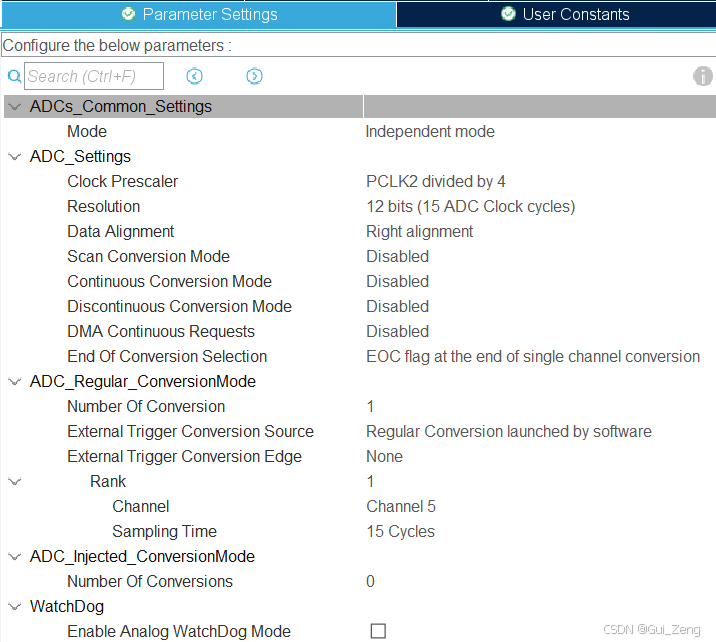716x642 pixels.
Task: Click the Parameter Settings green check icon
Action: point(128,14)
